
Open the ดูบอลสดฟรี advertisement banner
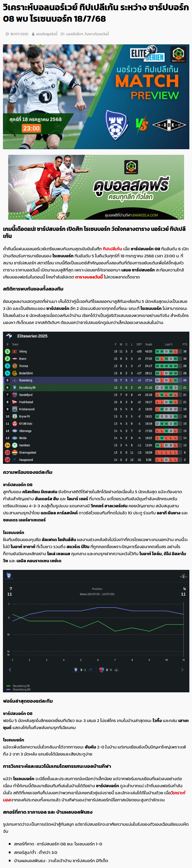click(x=96, y=187)
